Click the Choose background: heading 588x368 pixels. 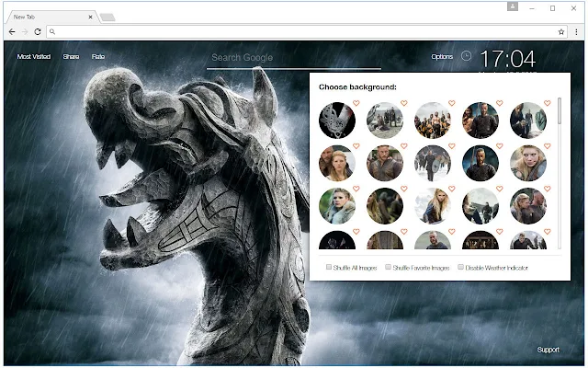coord(357,87)
